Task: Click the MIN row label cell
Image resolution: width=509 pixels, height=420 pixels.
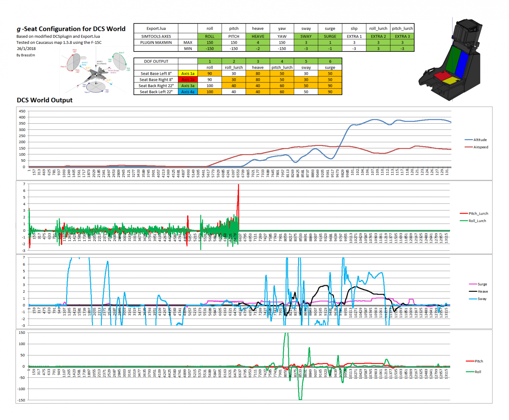Action: pos(188,49)
